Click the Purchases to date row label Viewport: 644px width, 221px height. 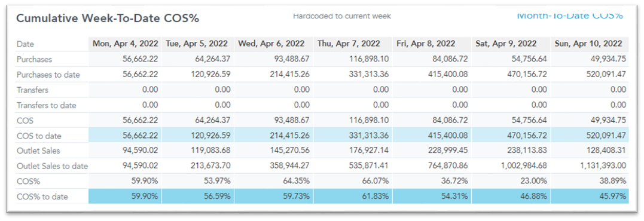click(48, 75)
